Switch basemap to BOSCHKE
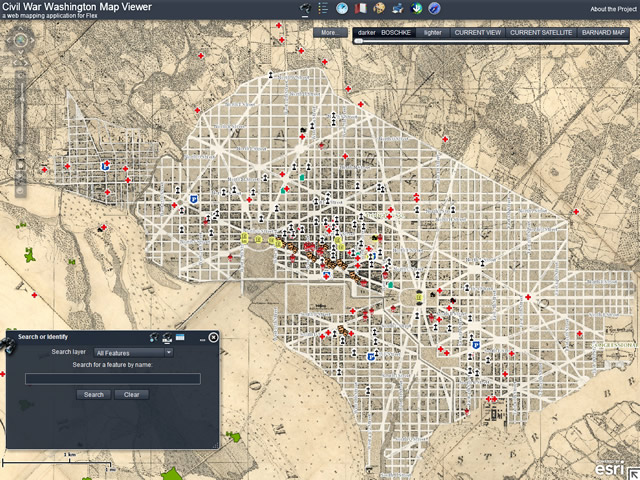Viewport: 640px width, 480px height. (397, 33)
